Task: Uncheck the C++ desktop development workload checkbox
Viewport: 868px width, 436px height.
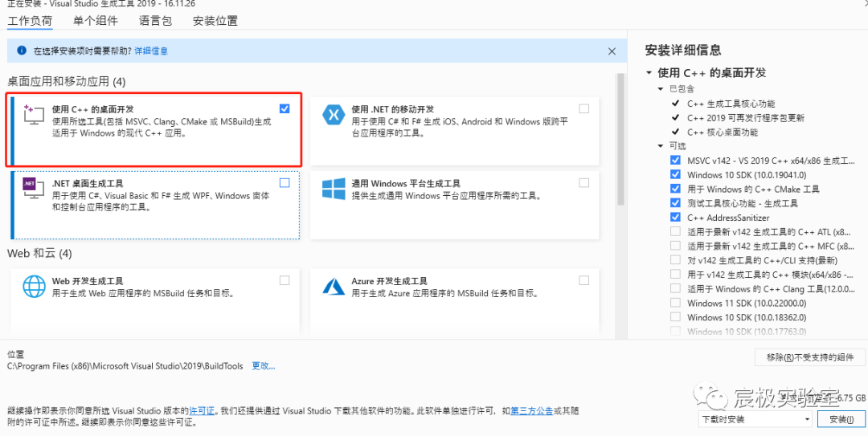Action: point(285,108)
